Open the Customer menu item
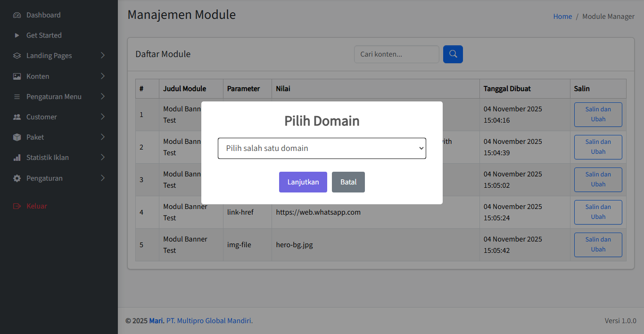The height and width of the screenshot is (334, 644). click(41, 117)
